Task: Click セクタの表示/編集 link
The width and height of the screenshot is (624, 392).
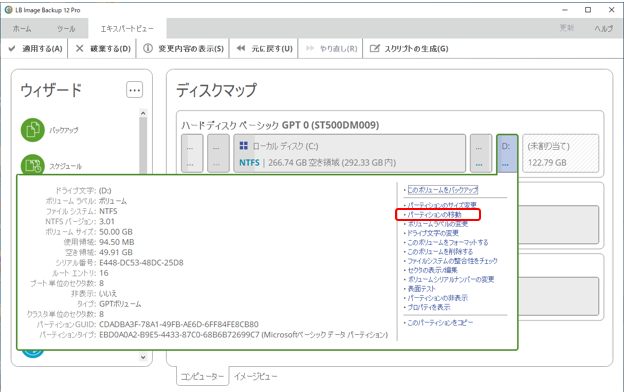Action: click(x=432, y=270)
